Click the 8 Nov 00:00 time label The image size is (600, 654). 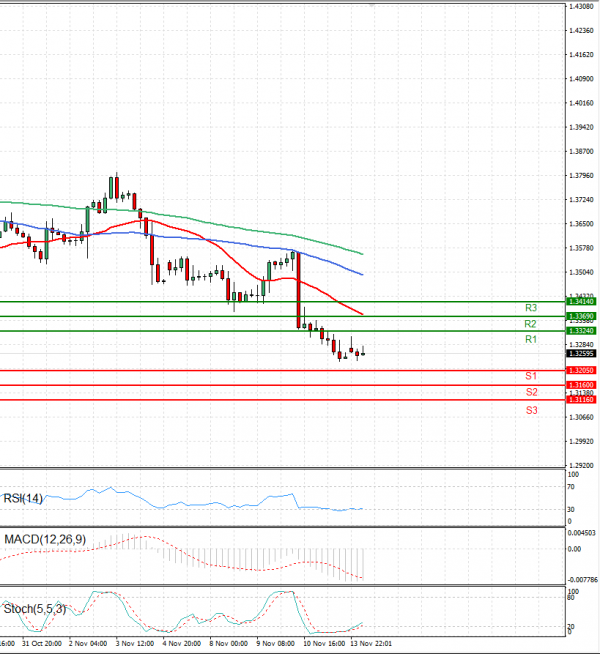coord(228,644)
